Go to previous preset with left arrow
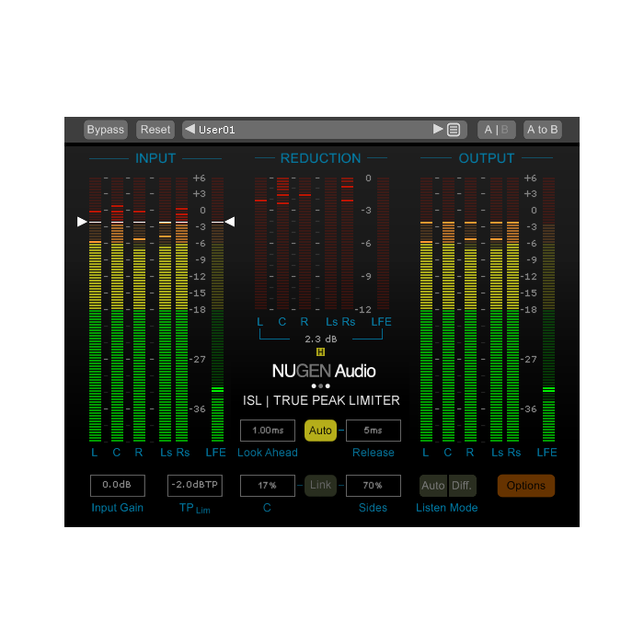644x644 pixels. click(x=190, y=130)
